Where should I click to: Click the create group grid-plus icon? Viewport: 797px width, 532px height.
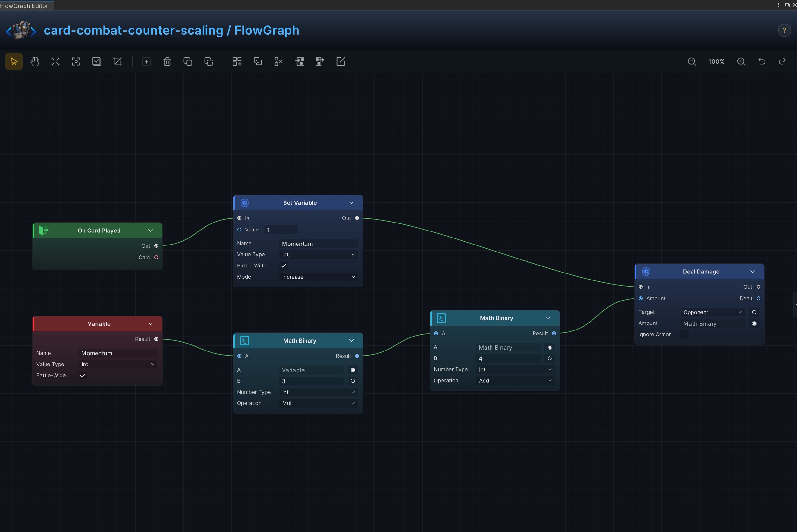237,61
